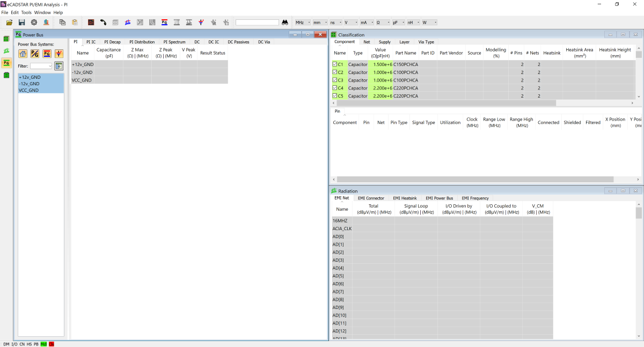Viewport: 644px width, 347px height.
Task: Open the pF capacitance unit dropdown
Action: pos(398,23)
